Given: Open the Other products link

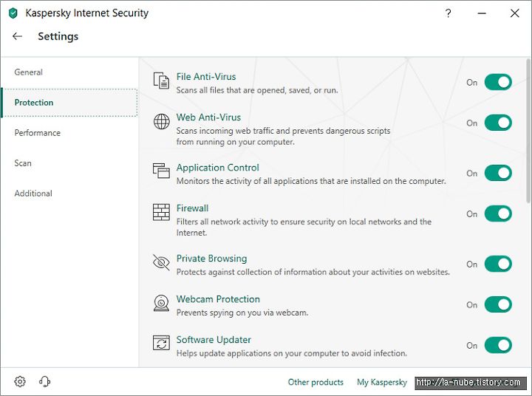Looking at the screenshot, I should point(316,382).
